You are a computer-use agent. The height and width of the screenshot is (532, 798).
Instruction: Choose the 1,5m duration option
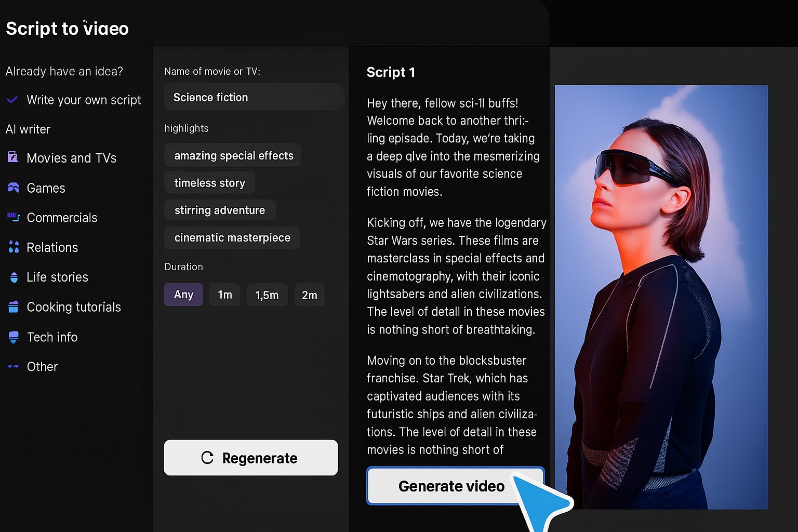pos(267,295)
